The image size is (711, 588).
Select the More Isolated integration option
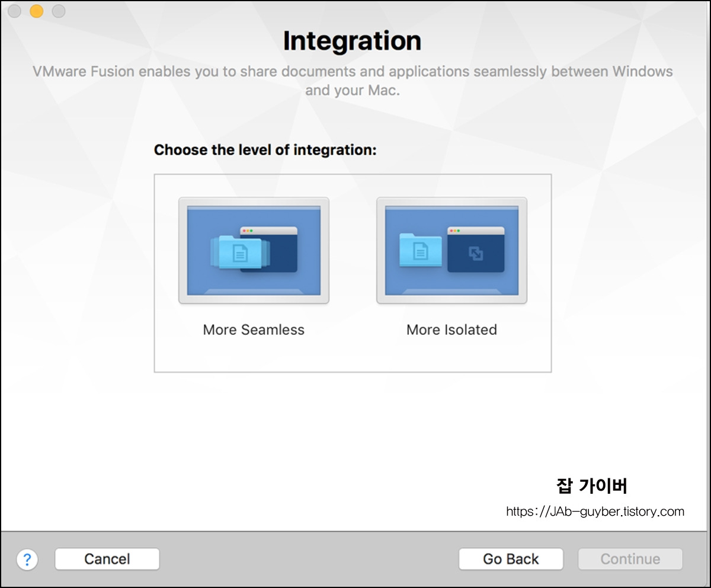pyautogui.click(x=451, y=250)
